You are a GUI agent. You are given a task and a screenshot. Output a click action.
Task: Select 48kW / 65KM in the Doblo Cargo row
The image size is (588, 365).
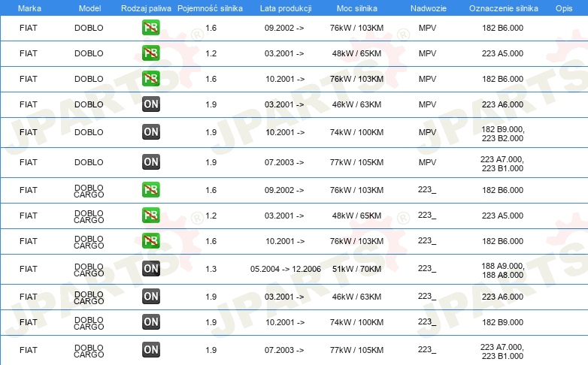coord(356,216)
